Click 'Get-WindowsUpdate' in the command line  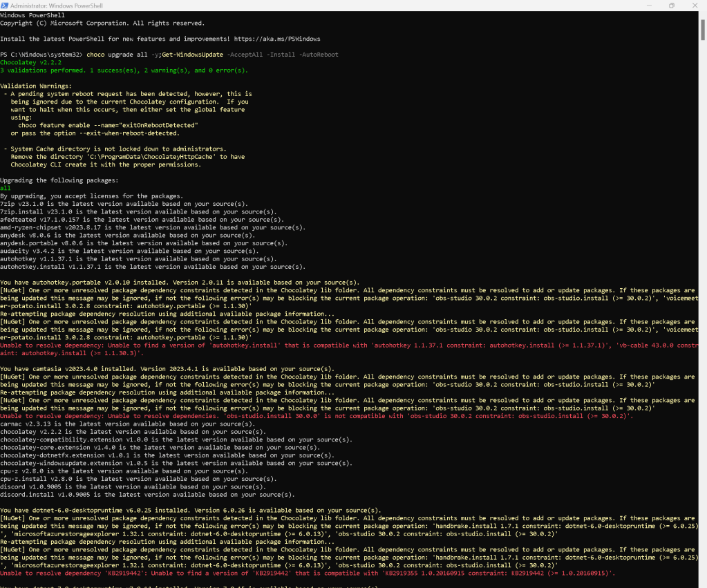[x=193, y=55]
